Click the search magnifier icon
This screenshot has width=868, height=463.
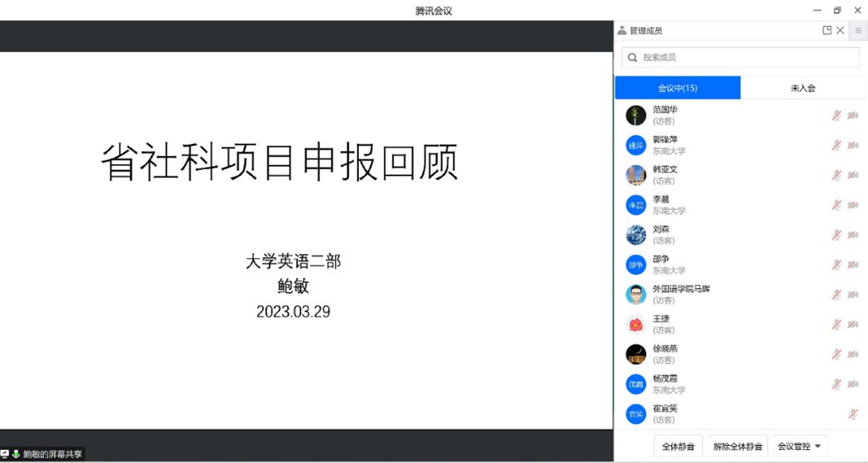tap(632, 58)
